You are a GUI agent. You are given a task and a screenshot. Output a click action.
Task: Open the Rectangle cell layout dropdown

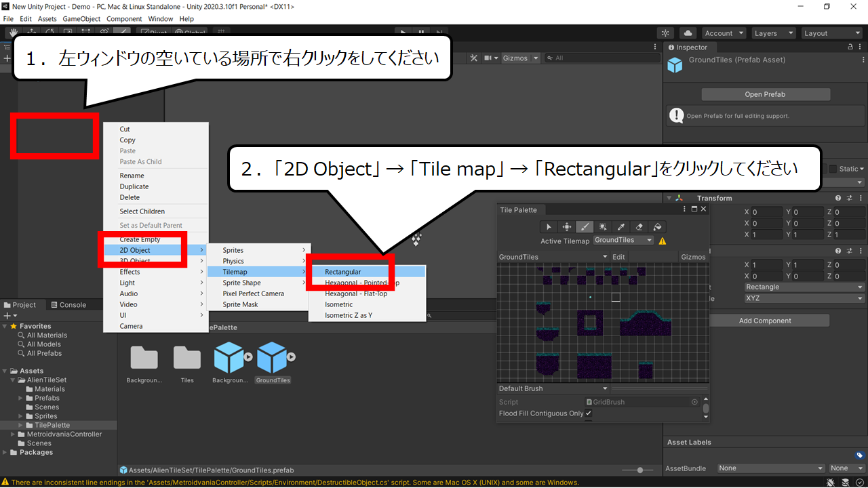tap(804, 287)
